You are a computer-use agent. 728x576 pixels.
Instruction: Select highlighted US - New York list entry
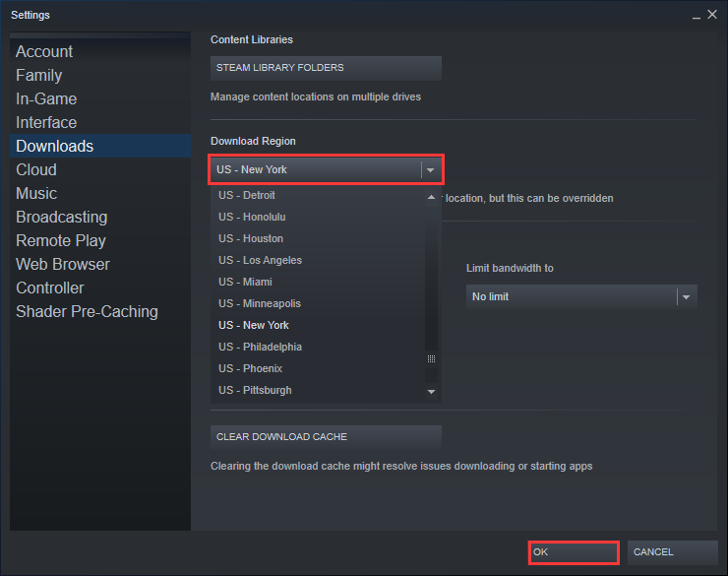pyautogui.click(x=318, y=325)
